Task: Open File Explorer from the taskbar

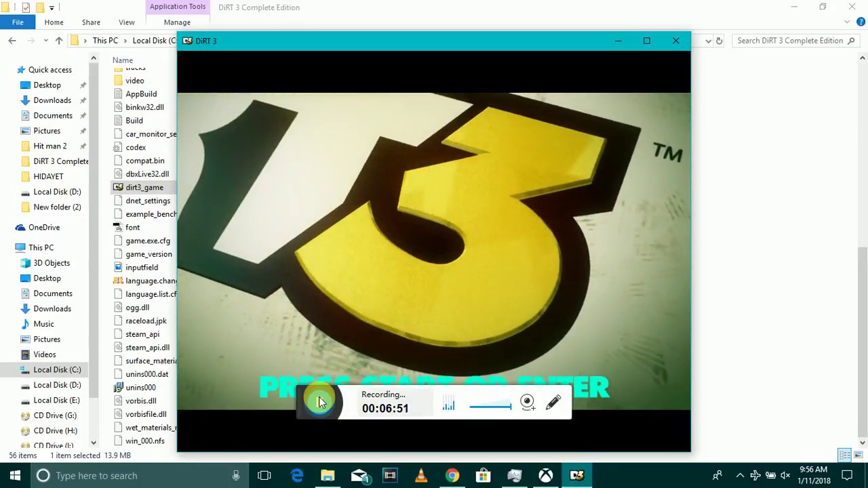Action: [x=328, y=476]
